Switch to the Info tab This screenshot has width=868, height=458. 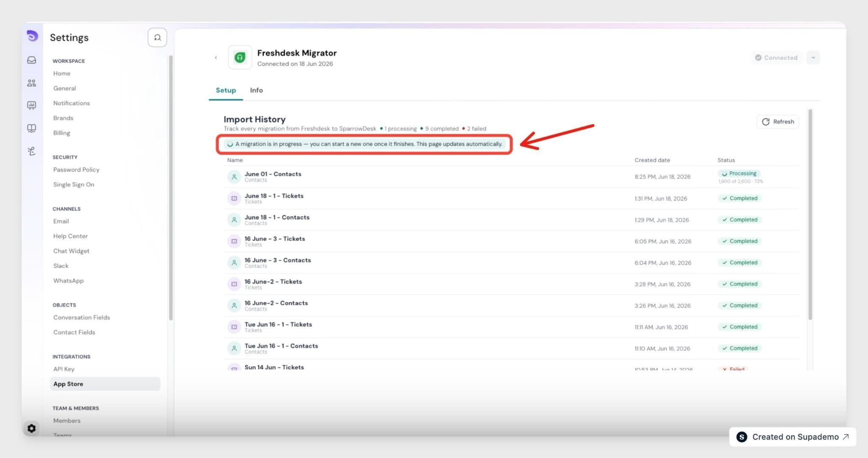pos(256,90)
